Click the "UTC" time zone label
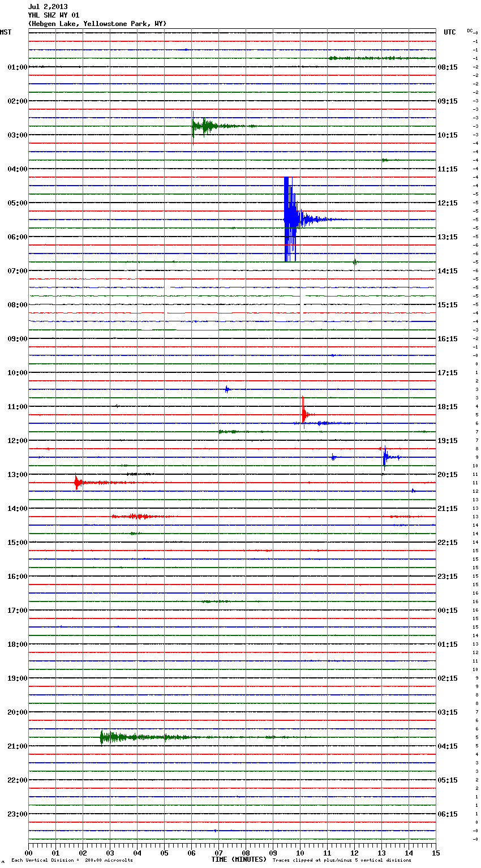The image size is (481, 868). click(x=450, y=32)
